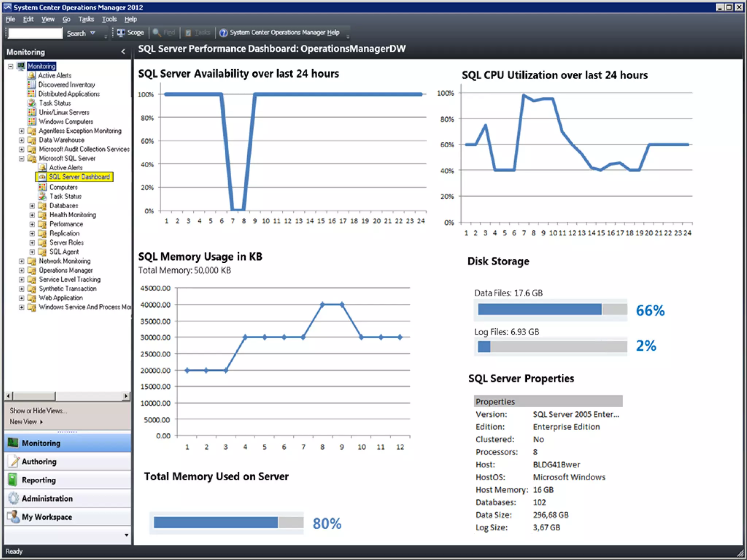The height and width of the screenshot is (560, 747).
Task: Open Administration gear icon
Action: coord(13,498)
